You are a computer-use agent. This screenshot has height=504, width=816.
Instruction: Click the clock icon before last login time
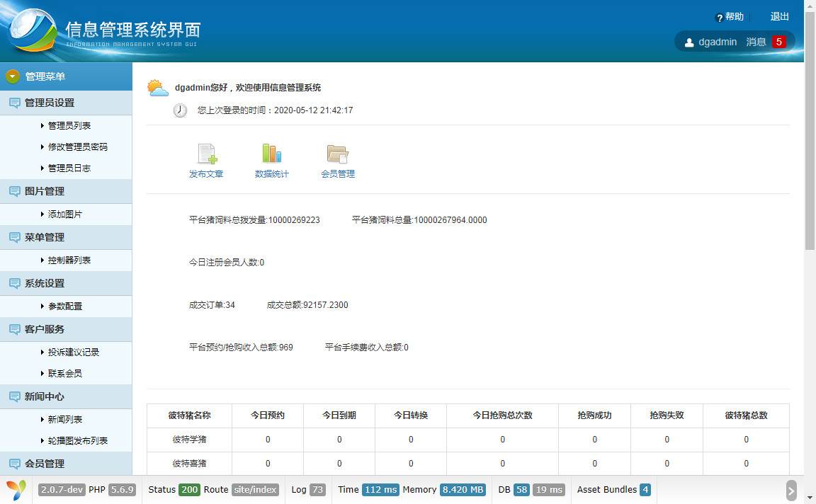click(179, 110)
